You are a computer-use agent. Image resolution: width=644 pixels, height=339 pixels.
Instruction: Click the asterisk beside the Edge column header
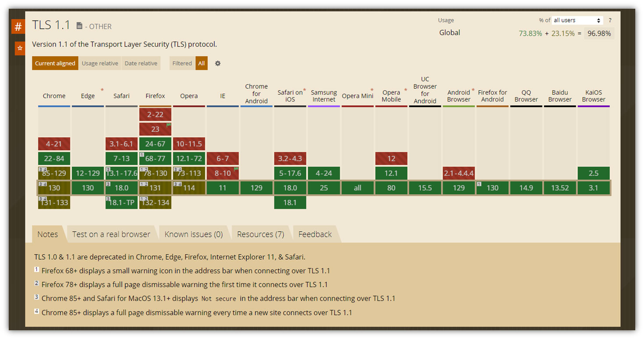click(102, 89)
